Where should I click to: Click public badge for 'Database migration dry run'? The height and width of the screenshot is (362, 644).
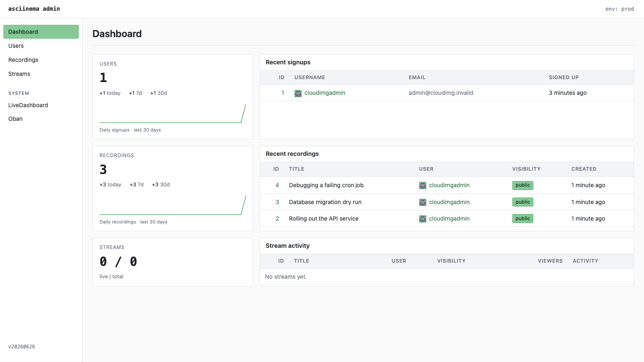[523, 202]
